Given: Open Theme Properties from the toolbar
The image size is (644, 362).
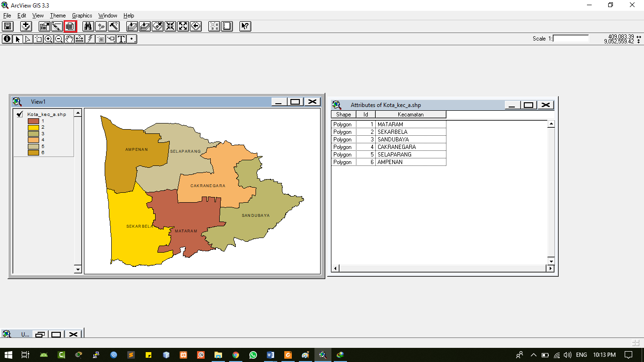Looking at the screenshot, I should click(45, 26).
